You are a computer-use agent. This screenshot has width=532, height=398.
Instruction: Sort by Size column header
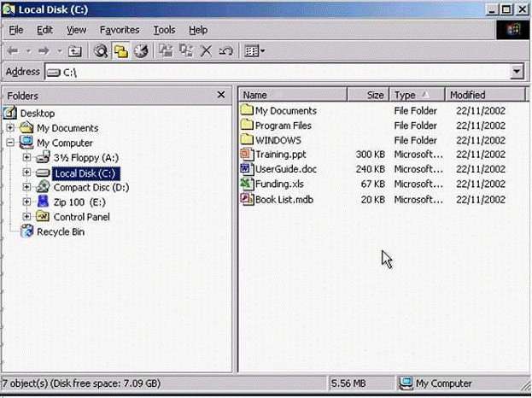pyautogui.click(x=368, y=95)
